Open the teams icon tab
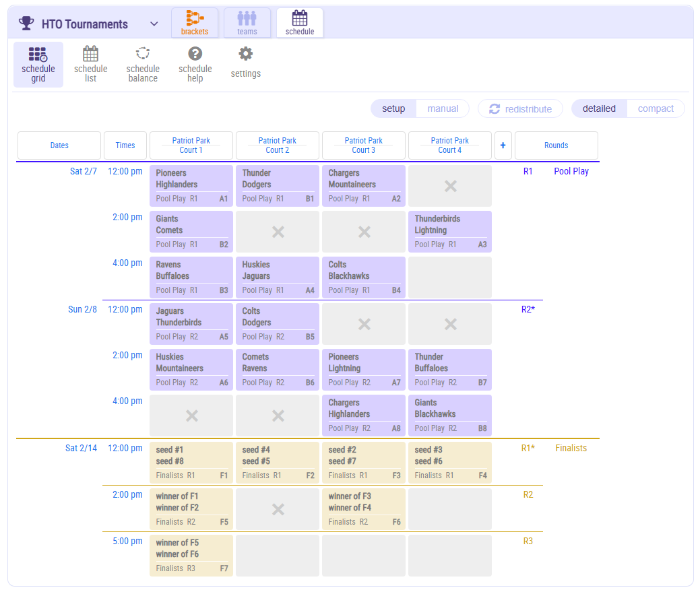This screenshot has height=592, width=700. click(247, 23)
